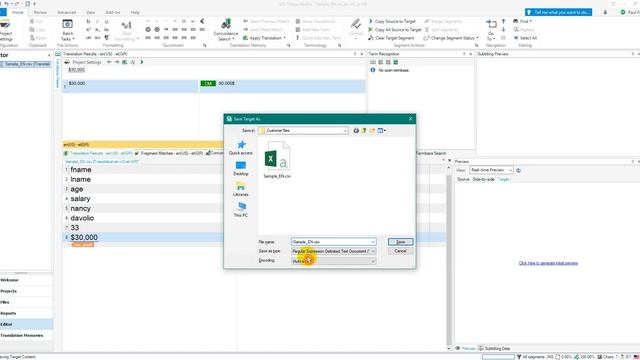This screenshot has width=640, height=360.
Task: Open the Projects view in navigation pane
Action: click(26, 291)
